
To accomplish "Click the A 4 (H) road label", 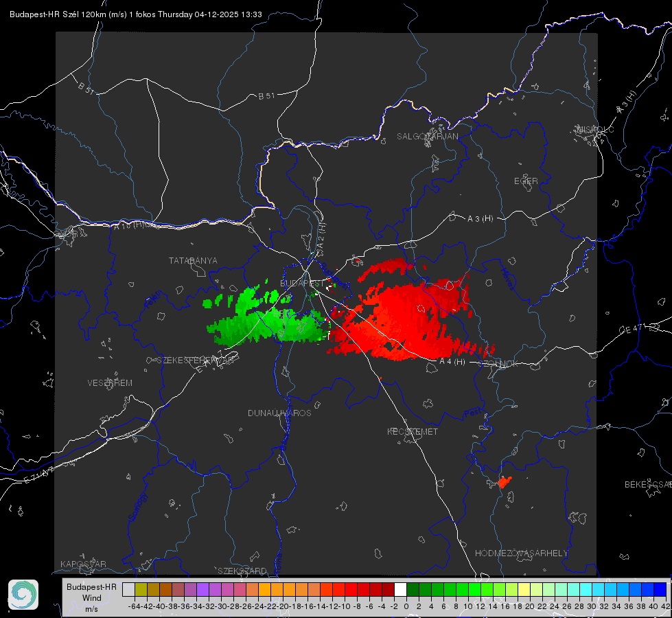I will click(452, 362).
